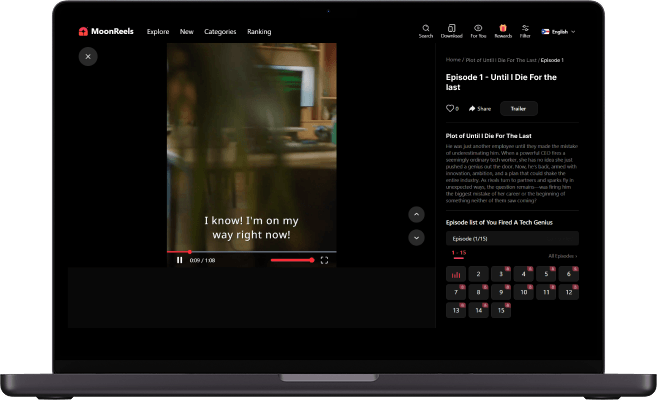Open the New menu item
The image size is (657, 400).
186,32
